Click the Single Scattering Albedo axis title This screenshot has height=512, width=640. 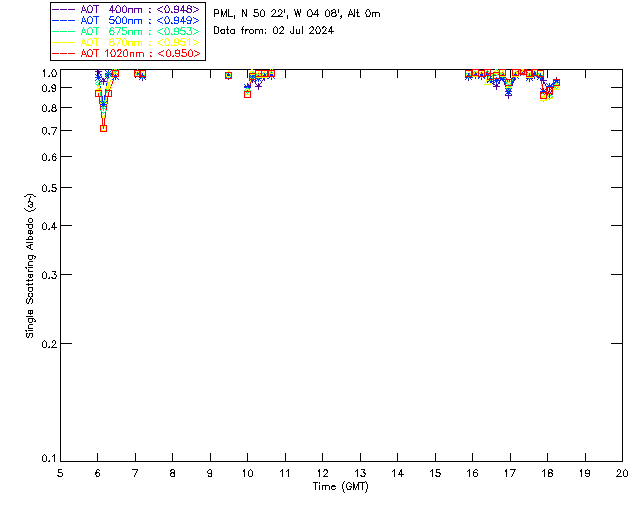pos(30,265)
